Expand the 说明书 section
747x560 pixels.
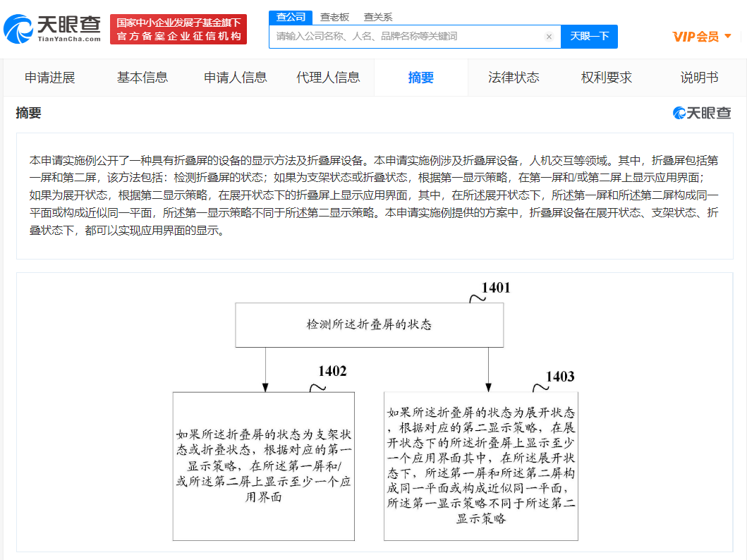pyautogui.click(x=698, y=78)
